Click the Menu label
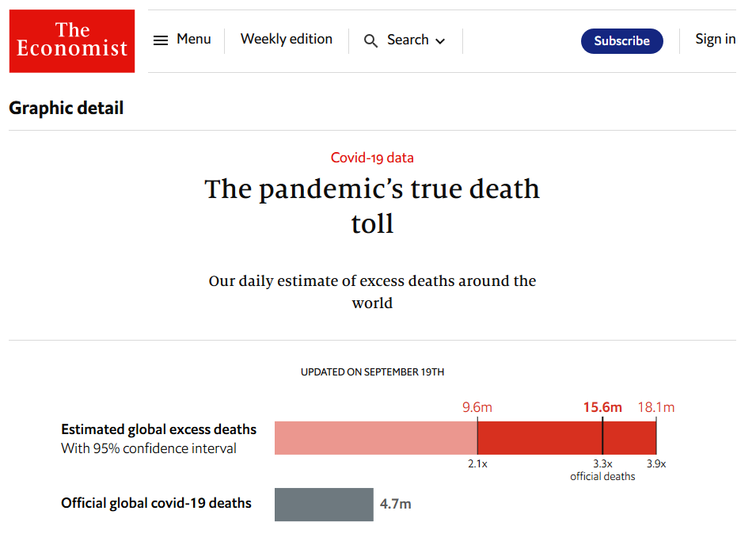Viewport: 756px width, 545px height. point(194,39)
